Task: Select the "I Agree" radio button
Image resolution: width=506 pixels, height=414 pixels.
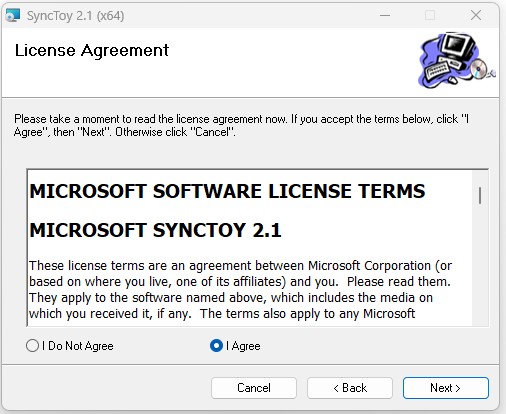Action: coord(216,346)
